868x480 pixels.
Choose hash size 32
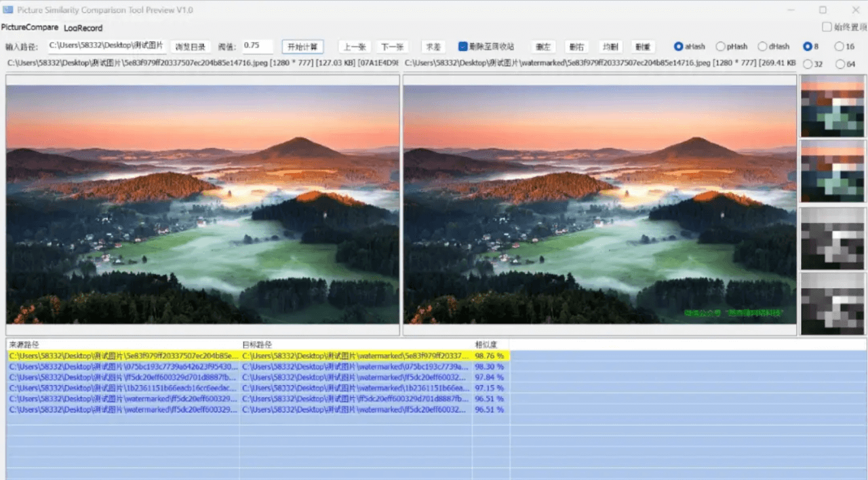[x=808, y=64]
